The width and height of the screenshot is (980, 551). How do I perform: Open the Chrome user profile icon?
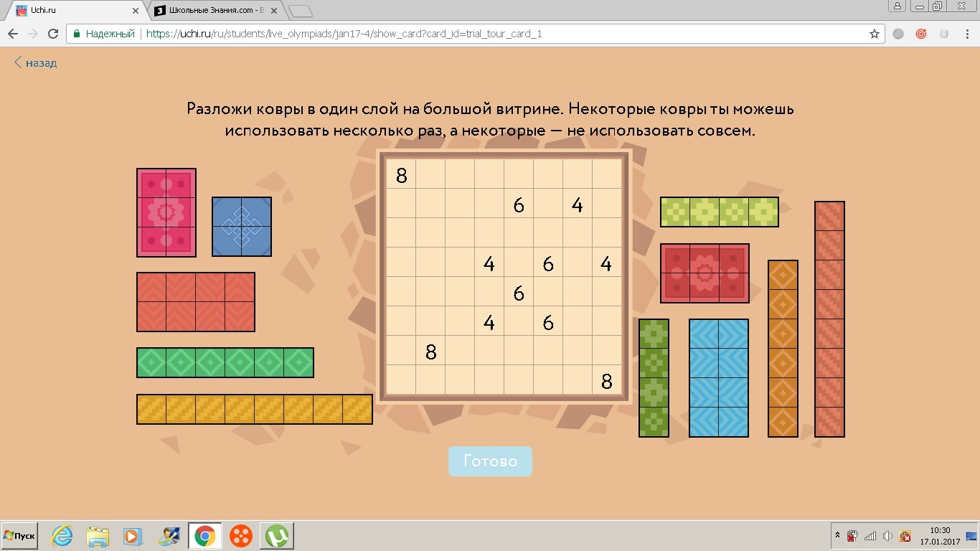pos(897,6)
